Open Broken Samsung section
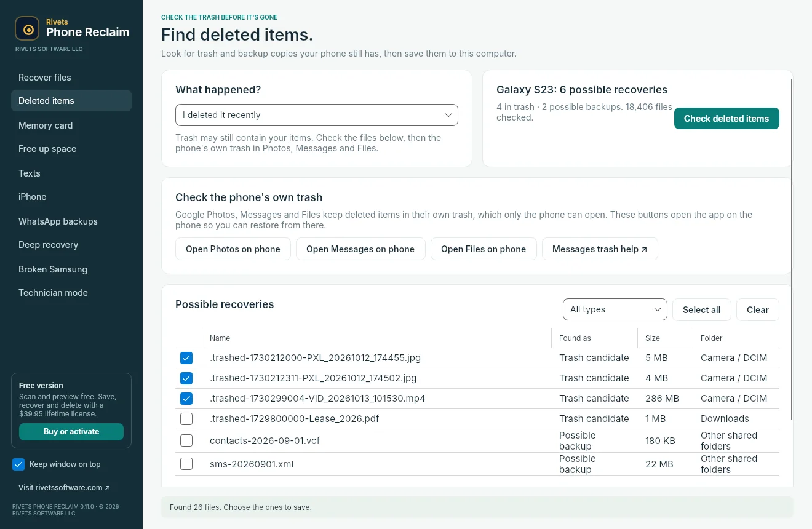812x529 pixels. (71, 269)
